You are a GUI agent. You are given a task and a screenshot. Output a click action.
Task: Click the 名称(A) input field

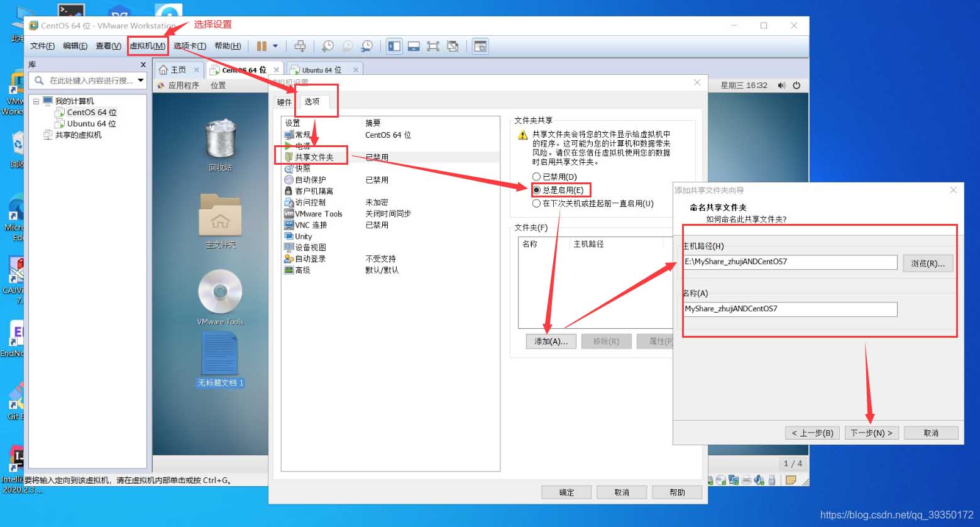coord(790,309)
